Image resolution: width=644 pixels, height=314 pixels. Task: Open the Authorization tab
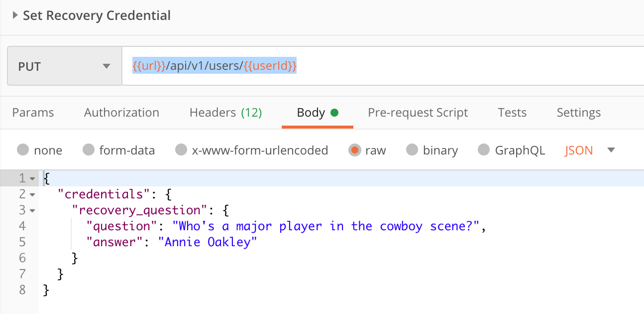[121, 113]
